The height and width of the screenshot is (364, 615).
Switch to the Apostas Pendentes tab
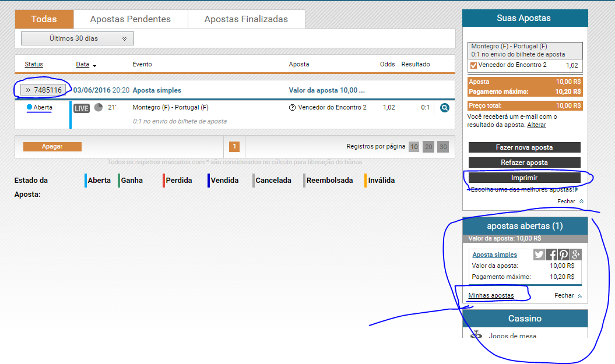130,19
